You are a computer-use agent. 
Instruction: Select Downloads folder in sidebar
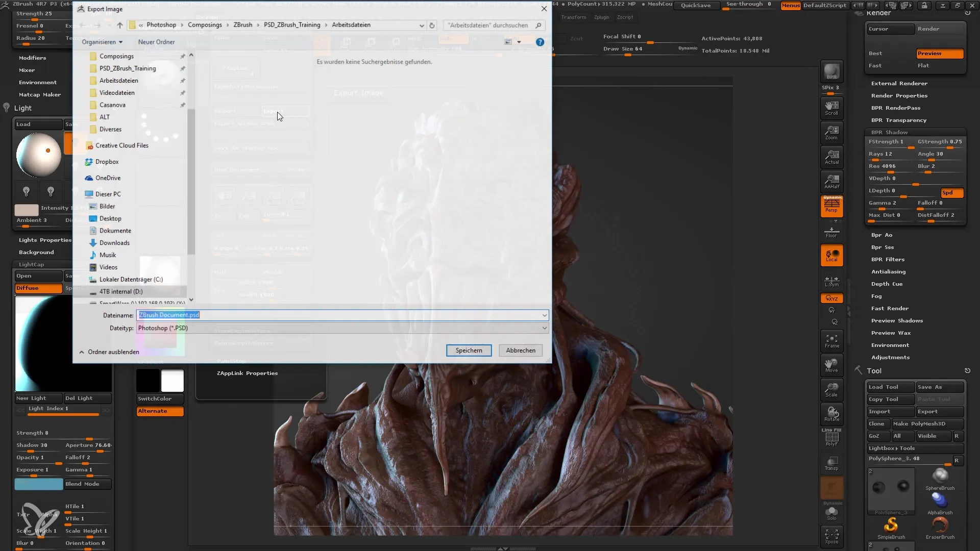coord(114,243)
